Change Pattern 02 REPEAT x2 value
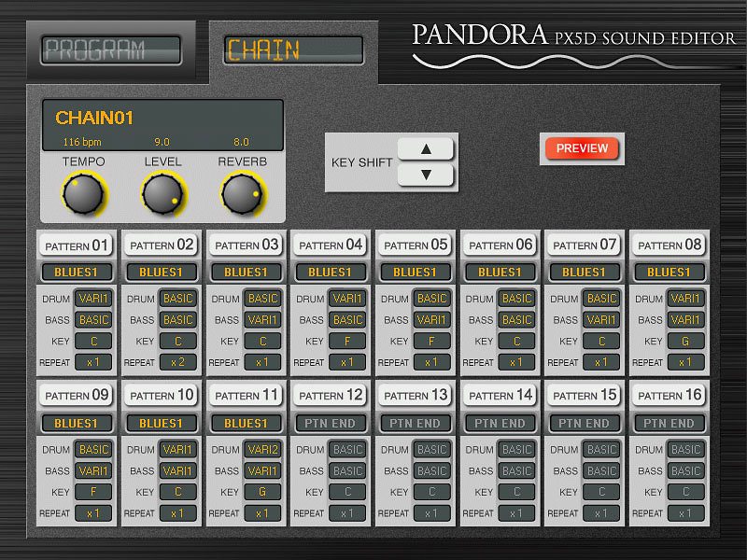 coord(178,362)
